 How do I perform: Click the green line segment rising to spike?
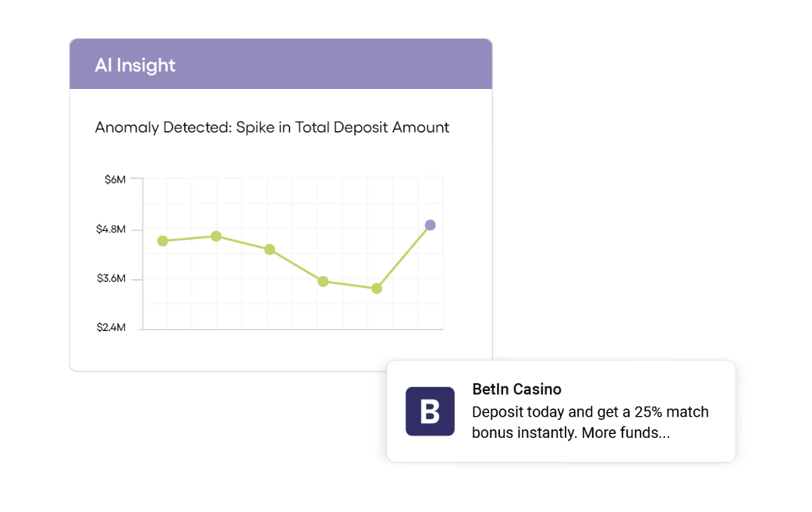coord(403,257)
